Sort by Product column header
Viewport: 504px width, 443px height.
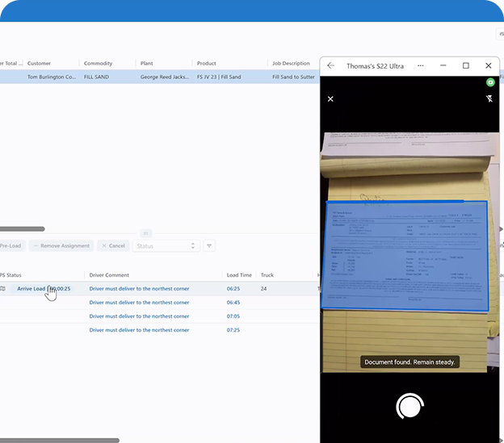click(206, 63)
